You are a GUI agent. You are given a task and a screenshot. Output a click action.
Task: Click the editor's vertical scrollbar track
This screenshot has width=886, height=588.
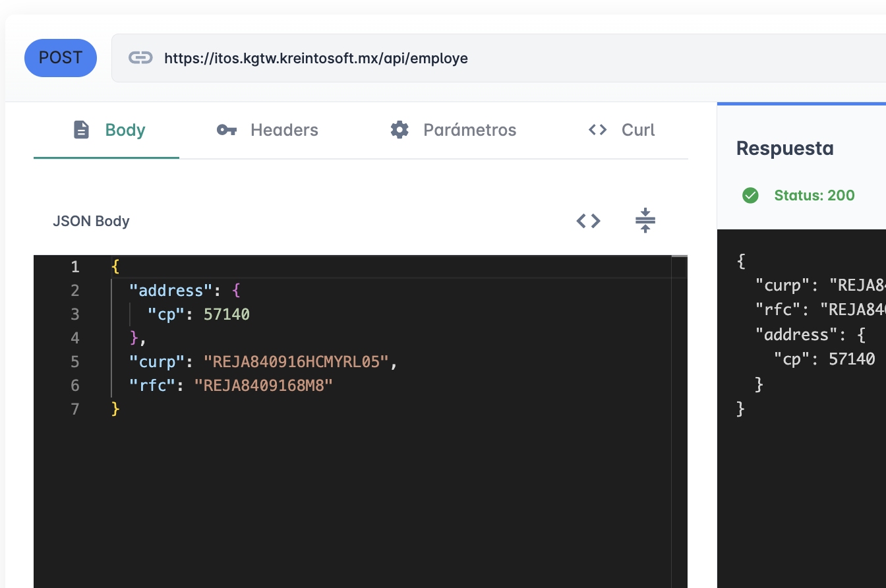pyautogui.click(x=679, y=428)
